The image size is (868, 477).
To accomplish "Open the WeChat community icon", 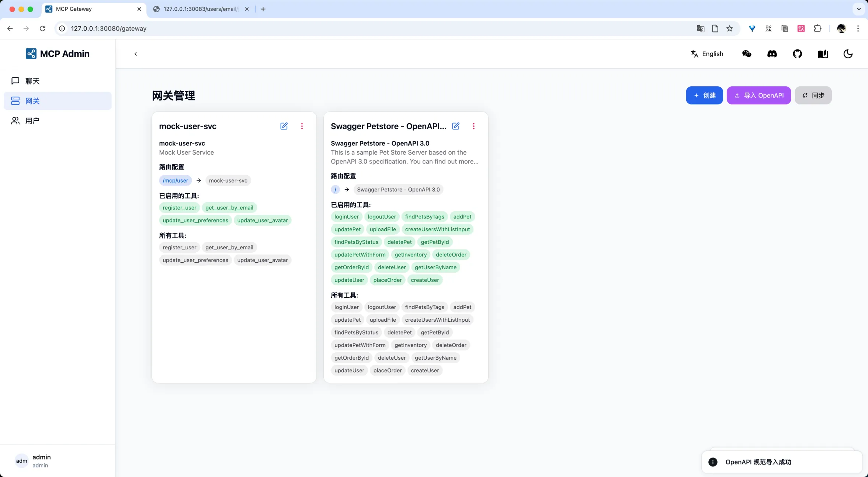I will pyautogui.click(x=747, y=54).
